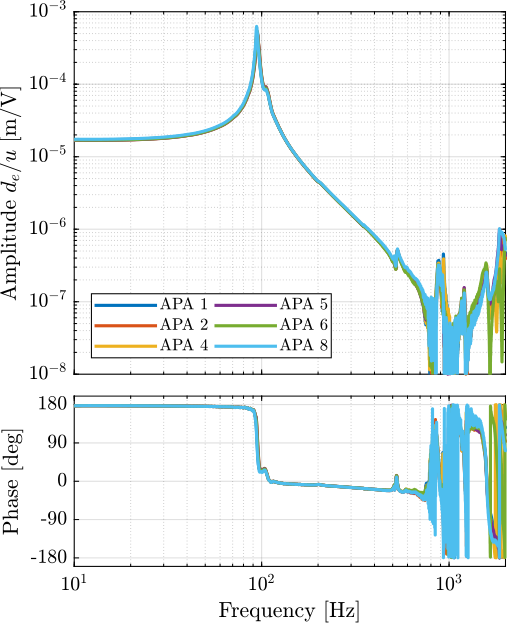The height and width of the screenshot is (625, 509).
Task: Select the APA 1 legend label
Action: tap(184, 305)
